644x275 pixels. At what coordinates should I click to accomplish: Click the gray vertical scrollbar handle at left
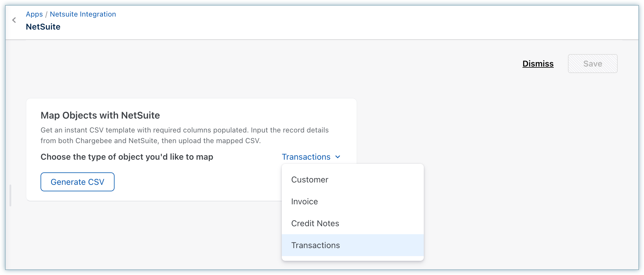click(10, 195)
